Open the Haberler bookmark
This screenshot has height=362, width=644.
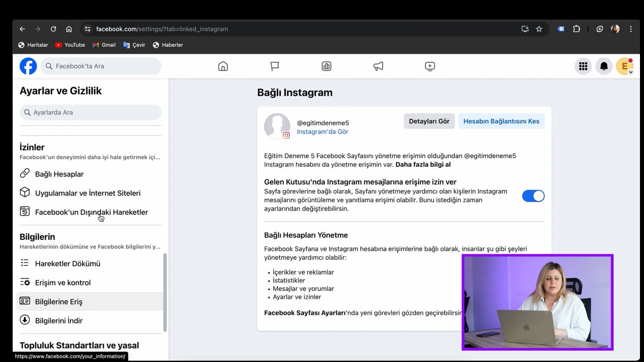point(168,45)
